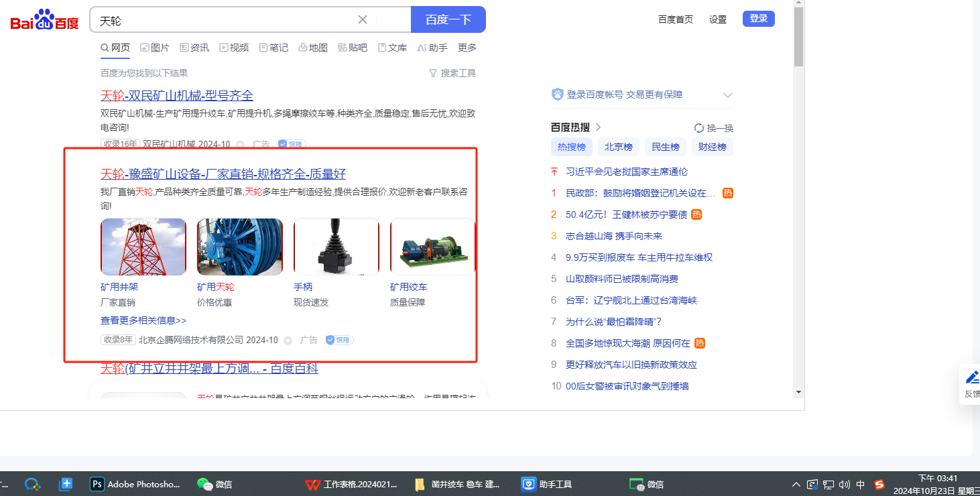Screen dimensions: 980x496
Task: Select the 文库 tab
Action: (392, 48)
